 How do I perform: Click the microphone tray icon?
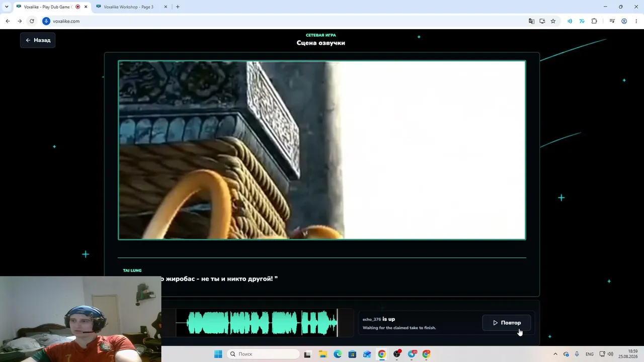coord(577,354)
